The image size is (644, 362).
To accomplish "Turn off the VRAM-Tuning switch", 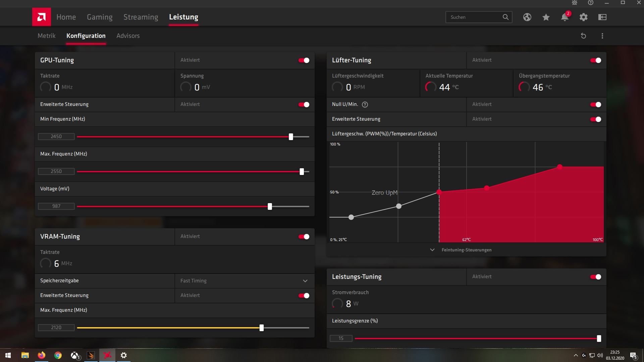I will [304, 237].
